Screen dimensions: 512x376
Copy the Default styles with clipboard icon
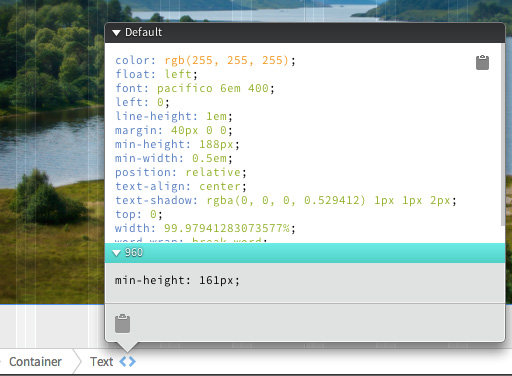(x=482, y=62)
